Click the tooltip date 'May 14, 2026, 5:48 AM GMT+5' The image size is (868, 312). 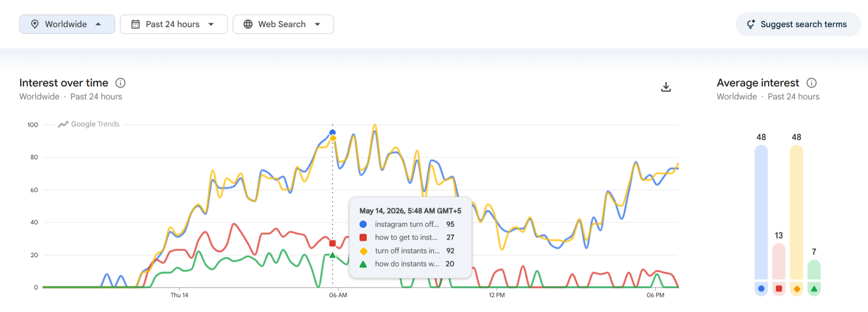tap(410, 211)
